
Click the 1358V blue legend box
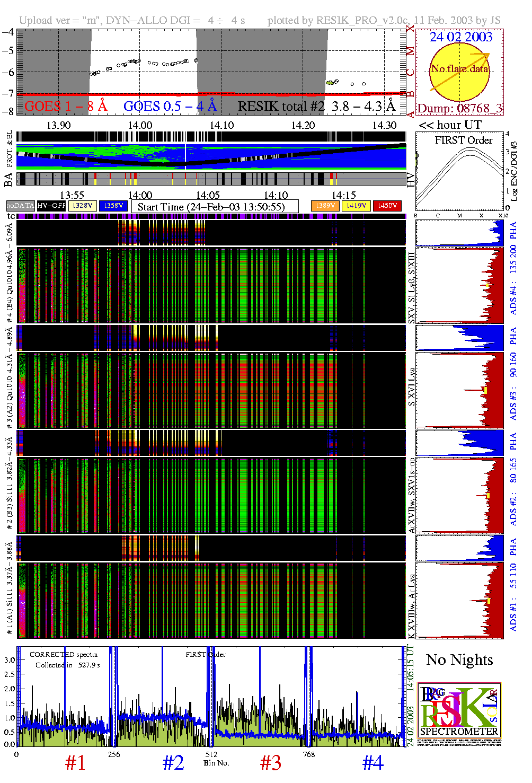pyautogui.click(x=113, y=206)
